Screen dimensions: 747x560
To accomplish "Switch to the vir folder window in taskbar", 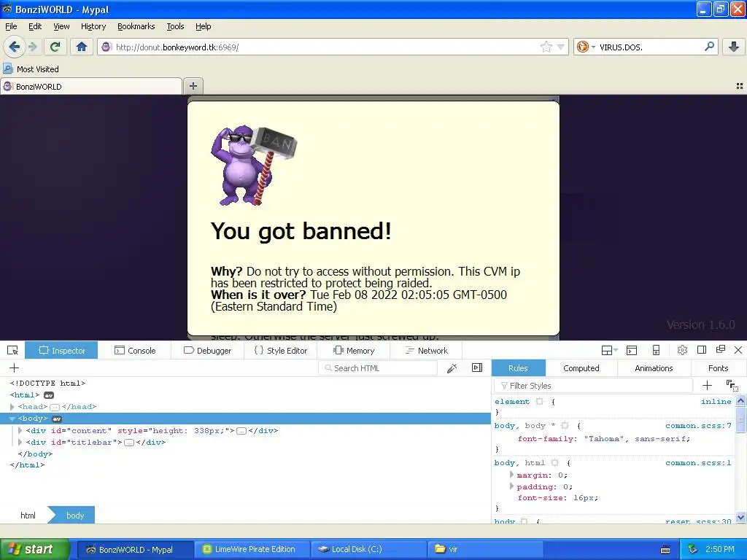I will (x=486, y=549).
